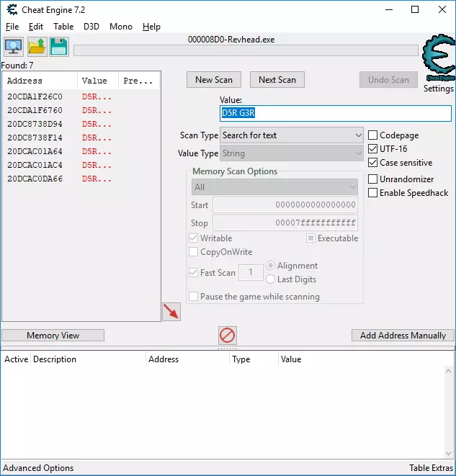Click the Pre... column header in results
The image size is (456, 476).
pos(139,81)
